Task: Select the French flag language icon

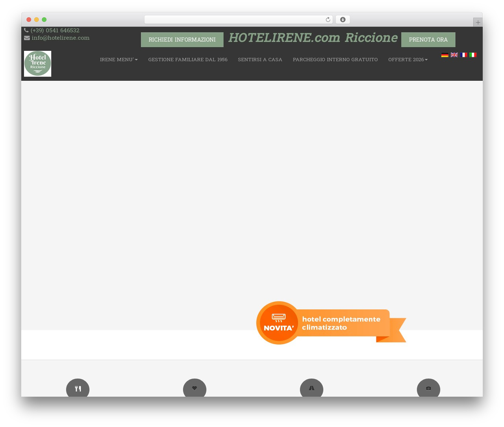Action: click(463, 55)
